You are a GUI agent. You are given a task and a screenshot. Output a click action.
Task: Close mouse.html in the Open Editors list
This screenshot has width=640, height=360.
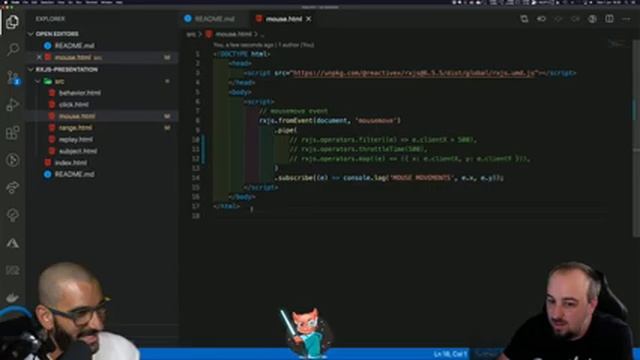click(39, 58)
